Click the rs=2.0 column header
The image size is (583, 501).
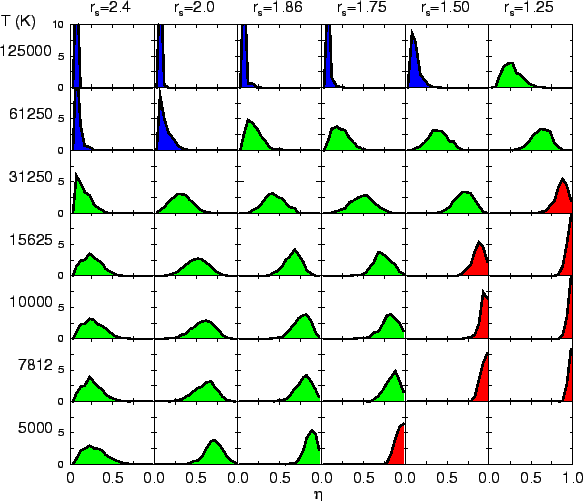(x=194, y=8)
